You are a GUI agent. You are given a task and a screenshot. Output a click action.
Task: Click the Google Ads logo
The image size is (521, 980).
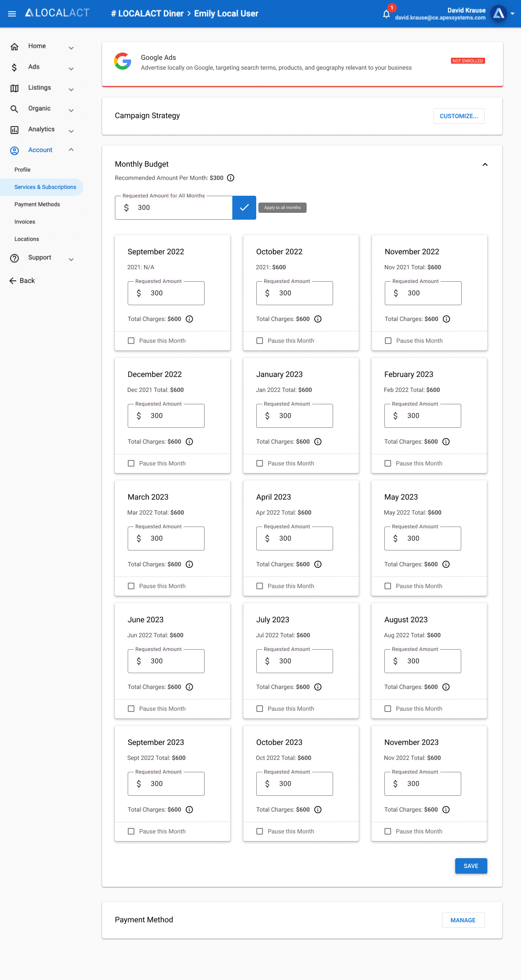pos(123,61)
